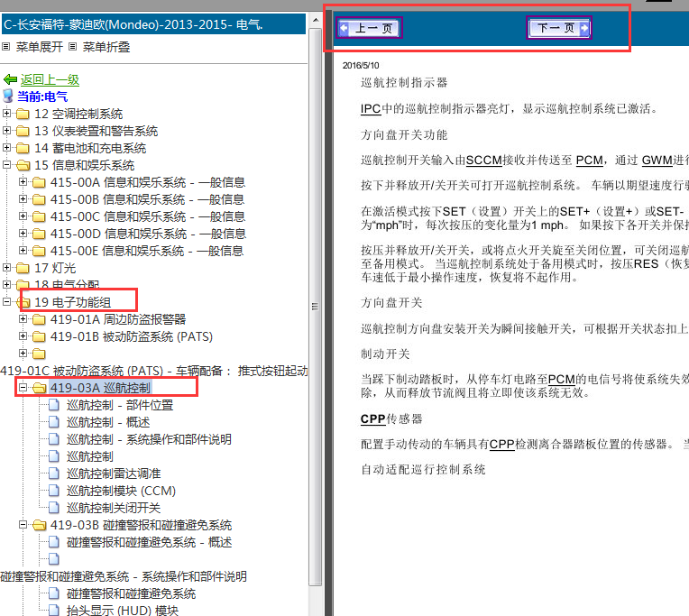The image size is (689, 616).
Task: Click folder icon of 419-01A 周边防盗报警器
Action: (x=39, y=320)
